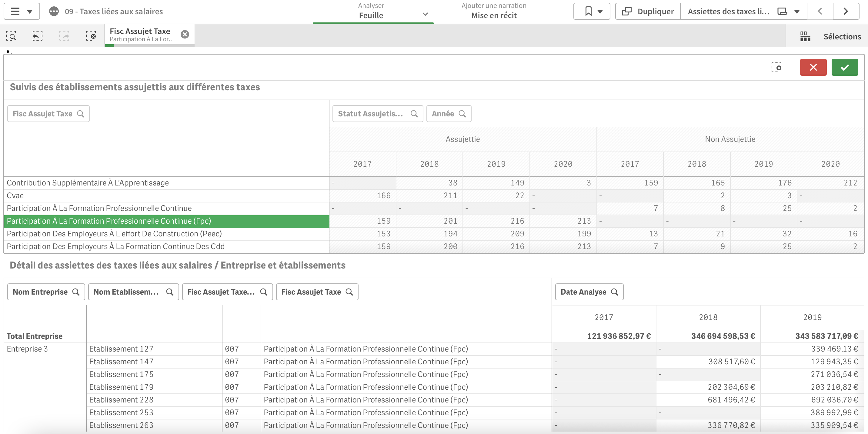Cancel selection with red X button

click(x=813, y=67)
